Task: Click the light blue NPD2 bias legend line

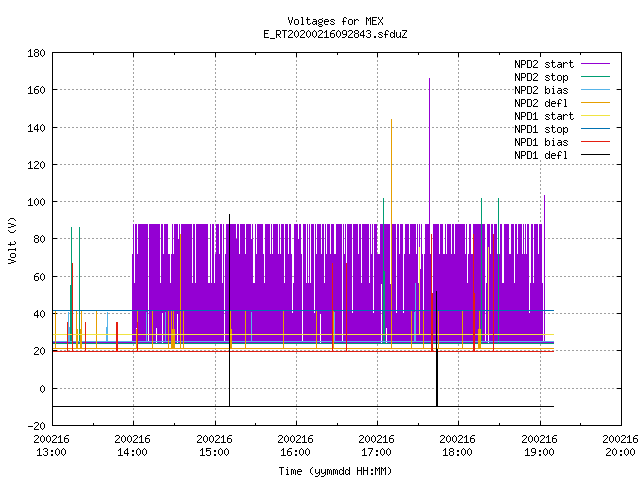Action: [595, 90]
